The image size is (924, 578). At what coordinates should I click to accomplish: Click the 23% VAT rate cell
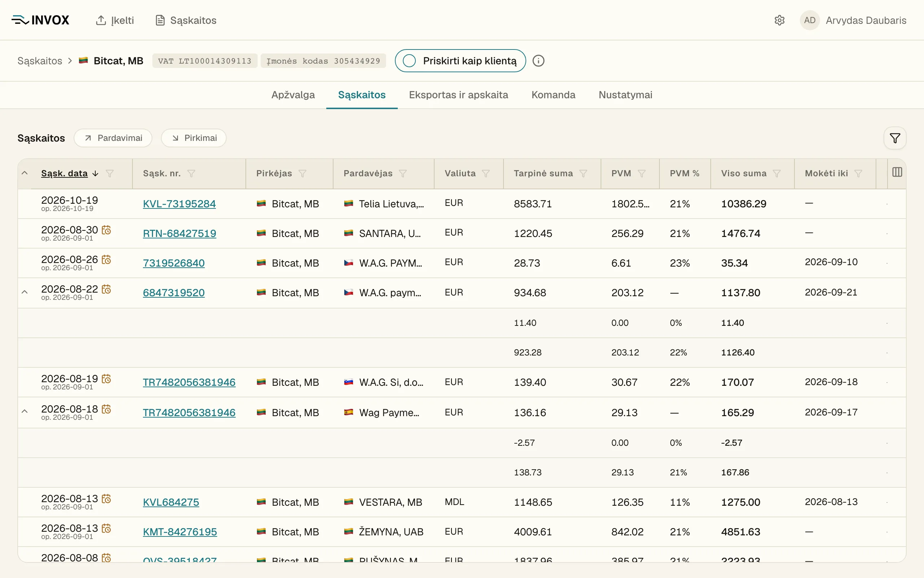click(x=680, y=263)
